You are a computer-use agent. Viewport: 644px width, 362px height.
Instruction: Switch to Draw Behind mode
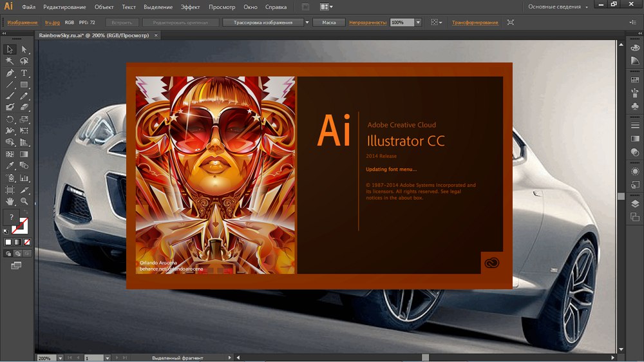coord(17,254)
